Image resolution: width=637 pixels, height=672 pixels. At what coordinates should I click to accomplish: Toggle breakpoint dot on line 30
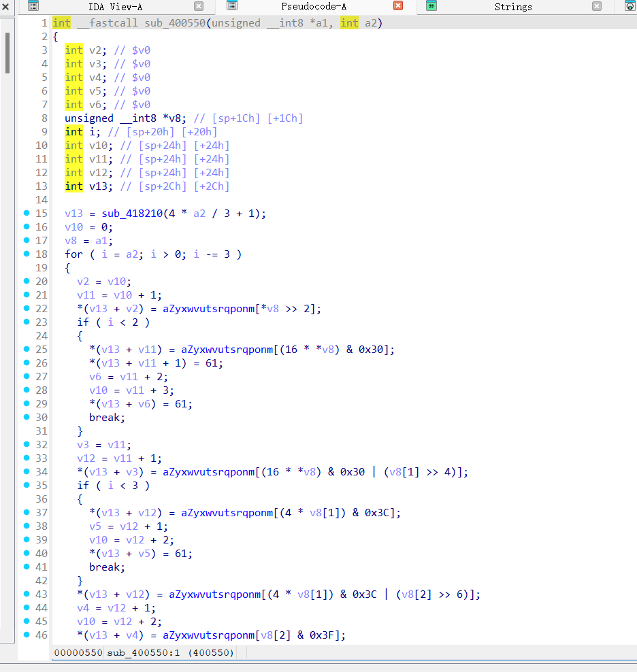27,416
